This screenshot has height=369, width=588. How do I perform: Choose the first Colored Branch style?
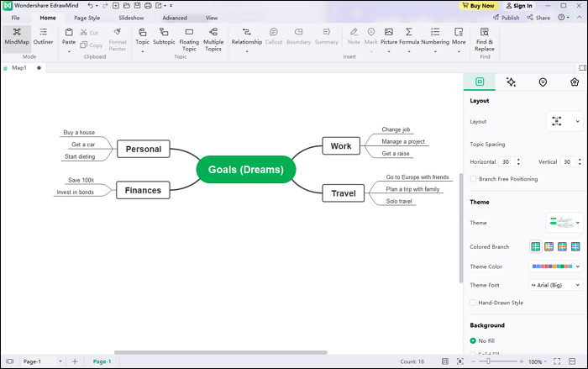point(536,246)
